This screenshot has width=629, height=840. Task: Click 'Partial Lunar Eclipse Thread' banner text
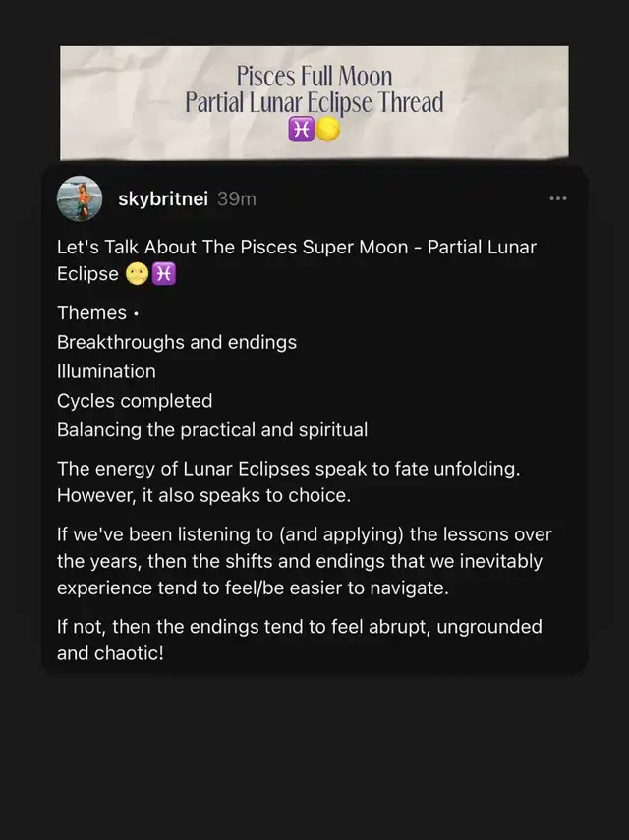[x=314, y=102]
